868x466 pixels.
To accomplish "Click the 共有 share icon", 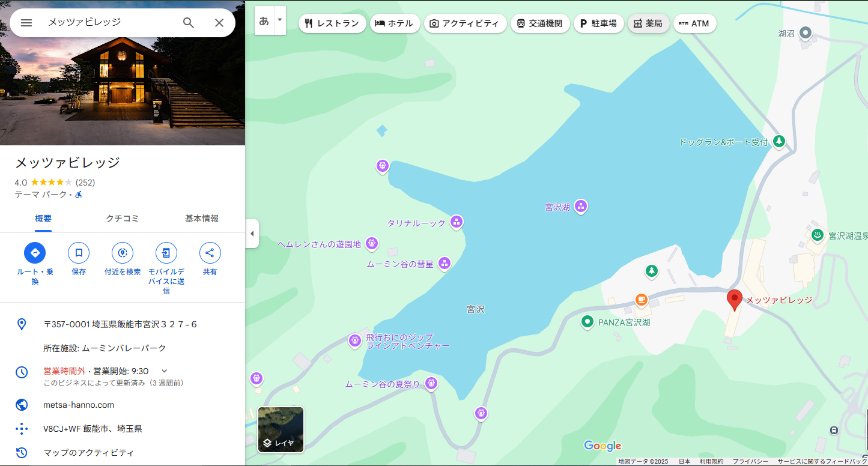I will pyautogui.click(x=210, y=253).
